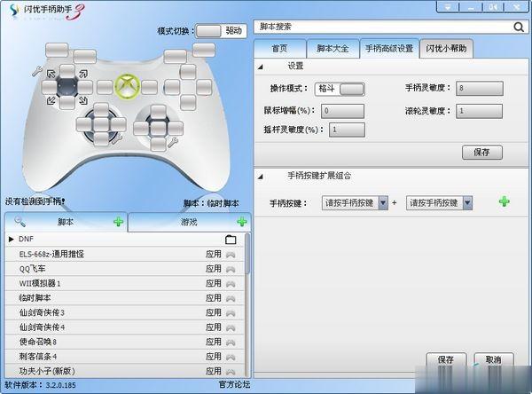Click gamepad icon for WII模拟器1
This screenshot has height=394, width=532.
coord(231,284)
